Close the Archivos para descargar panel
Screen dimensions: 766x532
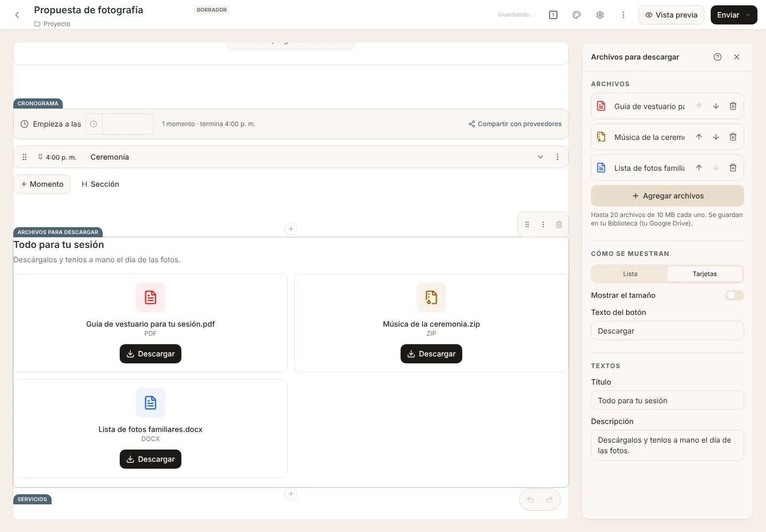pos(737,57)
